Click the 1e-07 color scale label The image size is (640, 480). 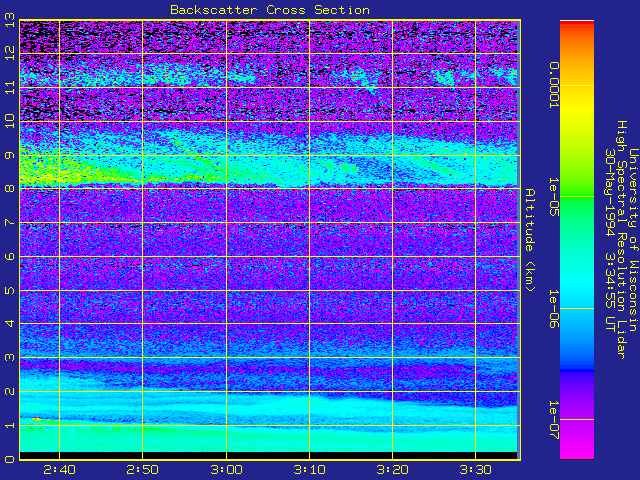(553, 420)
